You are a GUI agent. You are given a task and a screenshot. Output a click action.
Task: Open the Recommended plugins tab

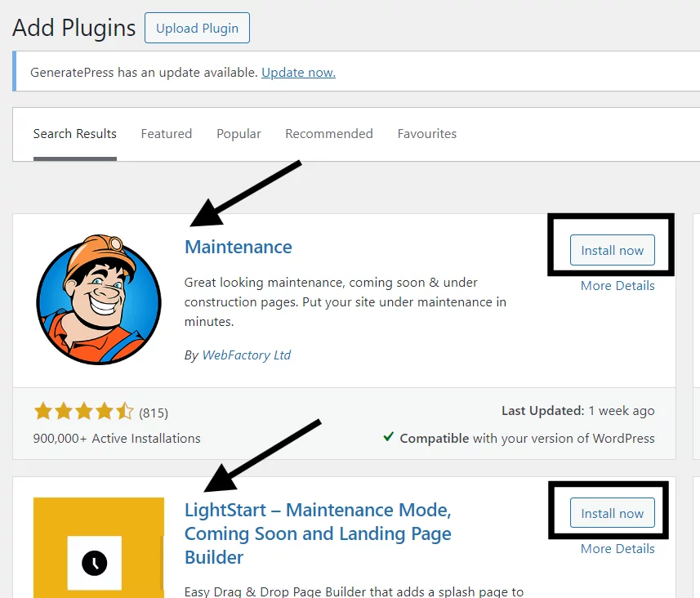(x=329, y=133)
